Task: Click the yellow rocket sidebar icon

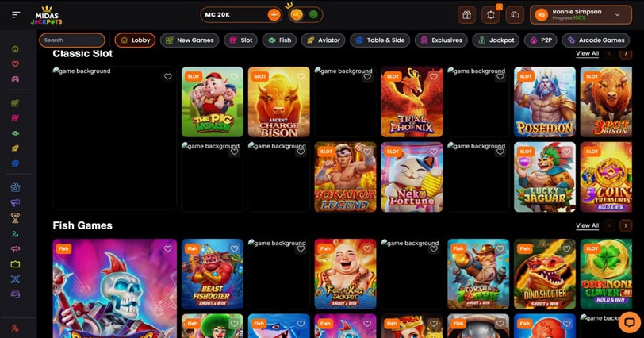Action: pos(15,148)
